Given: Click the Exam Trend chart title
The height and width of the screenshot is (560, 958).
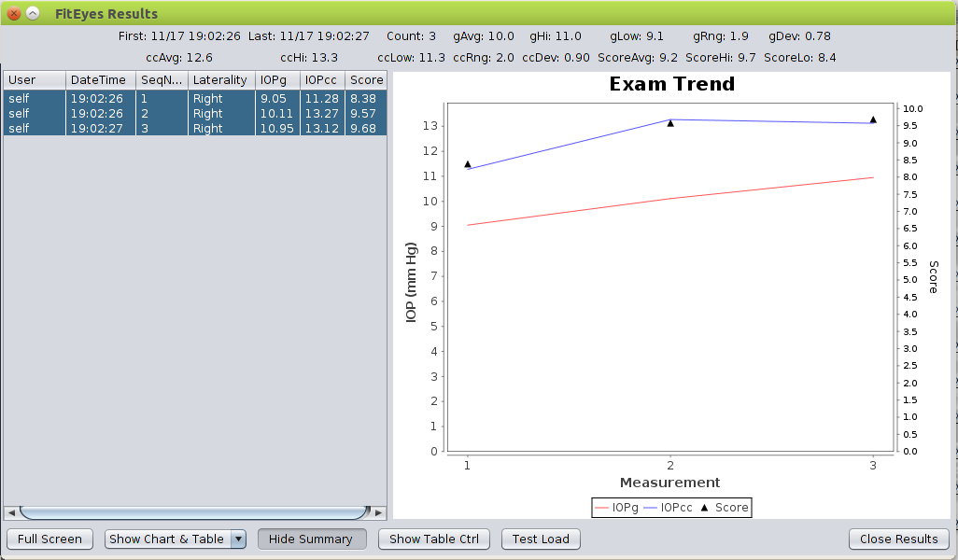Looking at the screenshot, I should coord(672,84).
